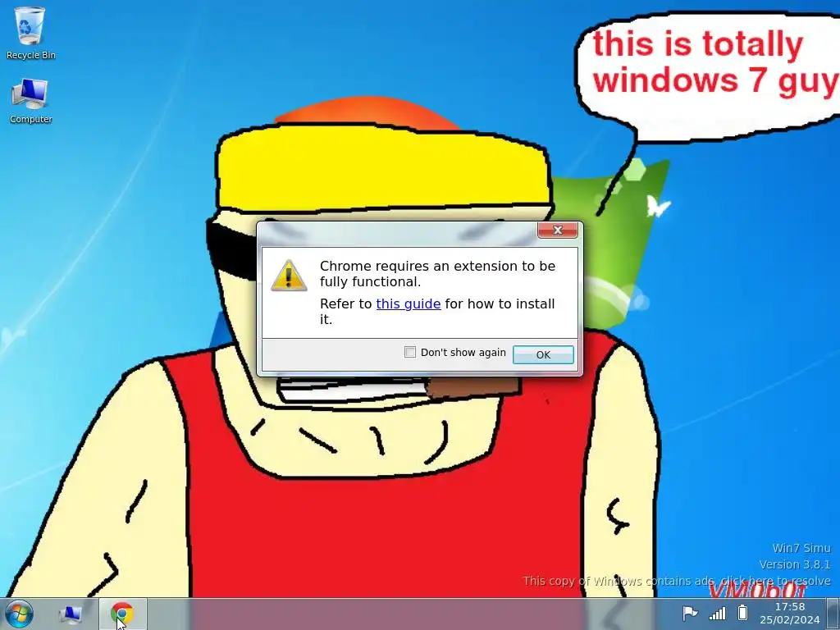Open the clock showing 17:58
Image resolution: width=840 pixels, height=630 pixels.
[790, 614]
